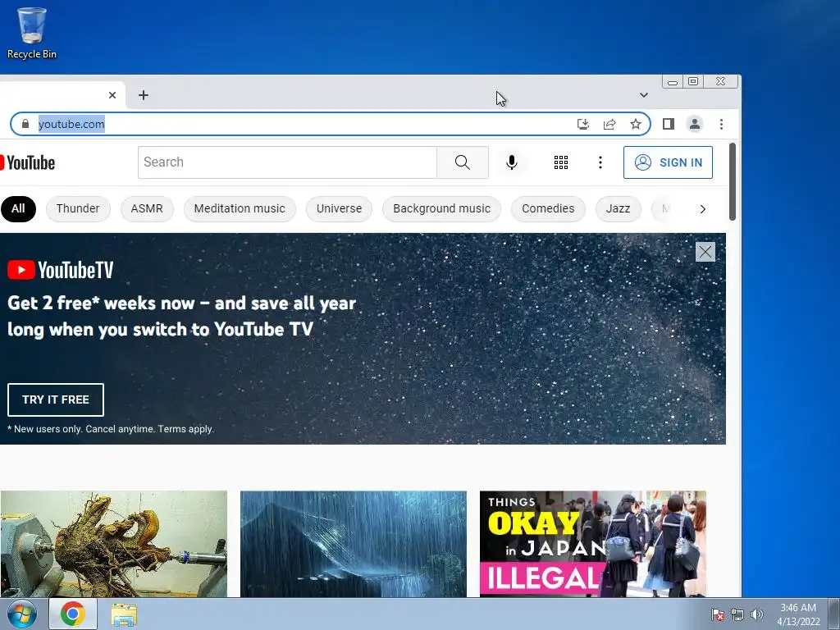
Task: Click the 'New users only' disclaimer text
Action: [111, 429]
